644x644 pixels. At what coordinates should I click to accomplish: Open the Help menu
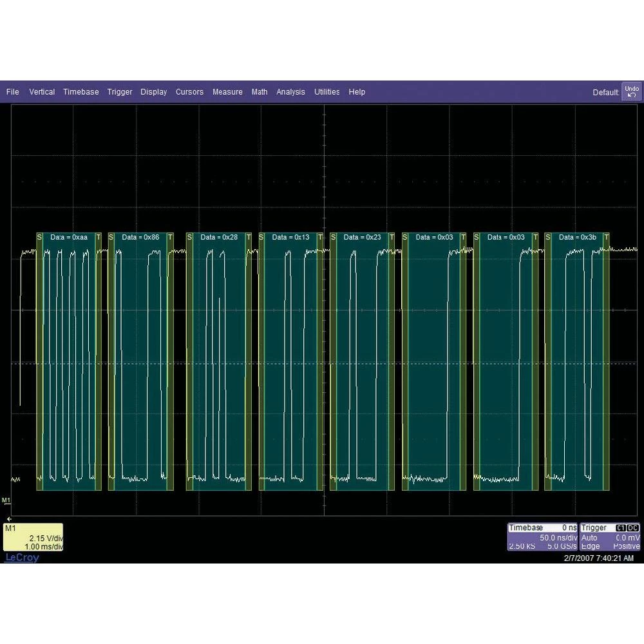point(357,92)
